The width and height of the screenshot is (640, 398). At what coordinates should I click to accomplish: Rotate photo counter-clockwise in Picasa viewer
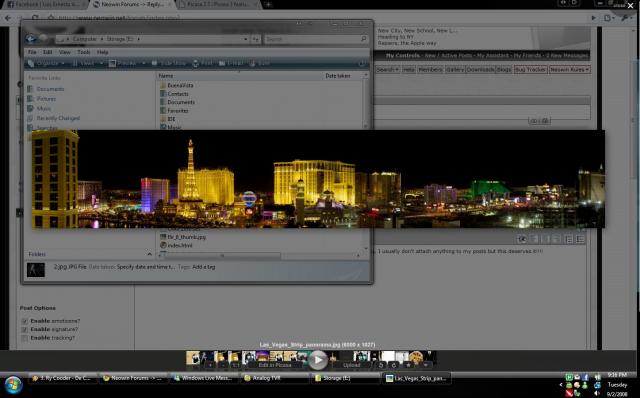pos(381,365)
